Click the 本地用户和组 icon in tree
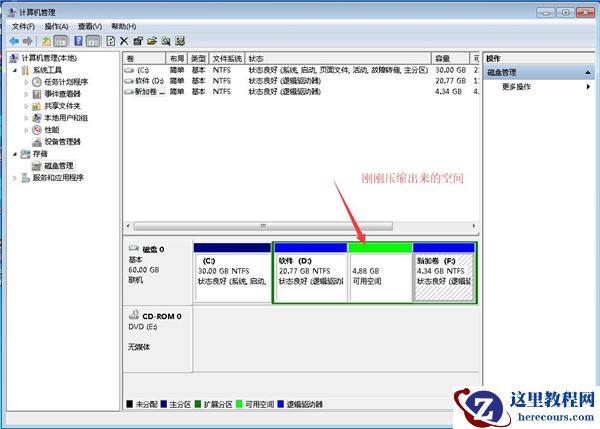 pyautogui.click(x=37, y=118)
